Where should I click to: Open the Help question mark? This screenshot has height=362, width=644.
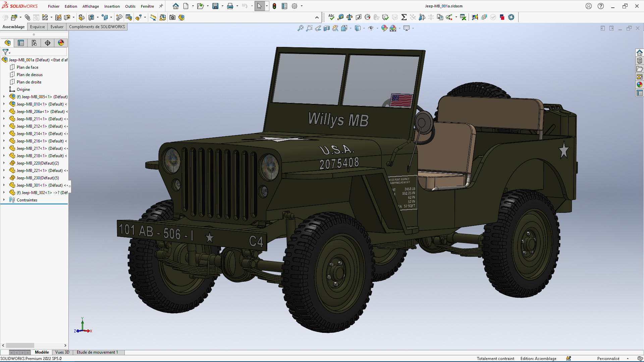[601, 6]
